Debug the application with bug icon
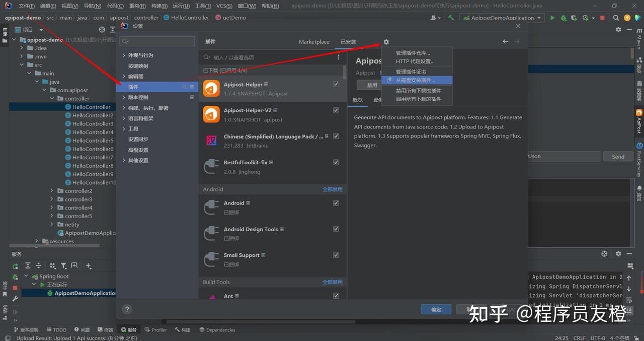 563,18
